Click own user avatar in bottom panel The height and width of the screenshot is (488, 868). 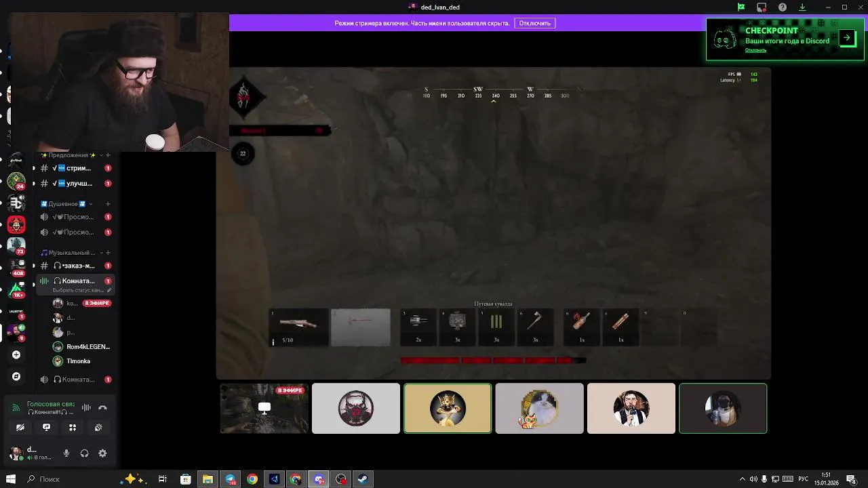click(x=16, y=453)
